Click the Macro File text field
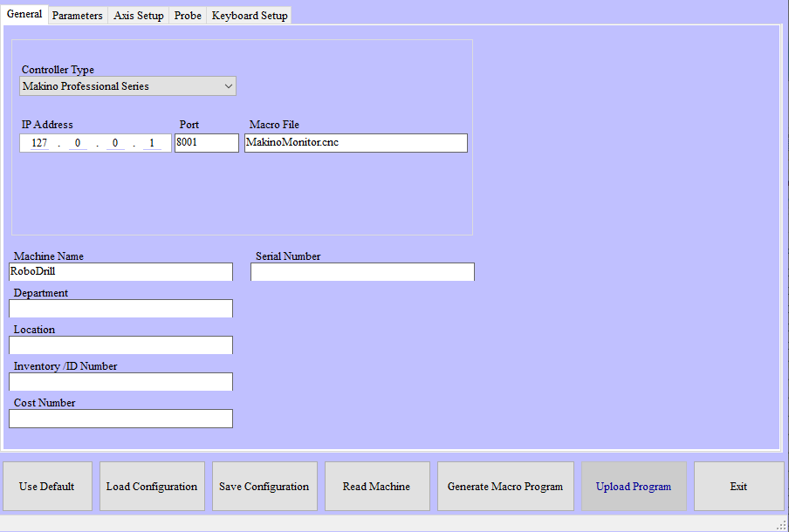This screenshot has width=789, height=532. pyautogui.click(x=355, y=143)
